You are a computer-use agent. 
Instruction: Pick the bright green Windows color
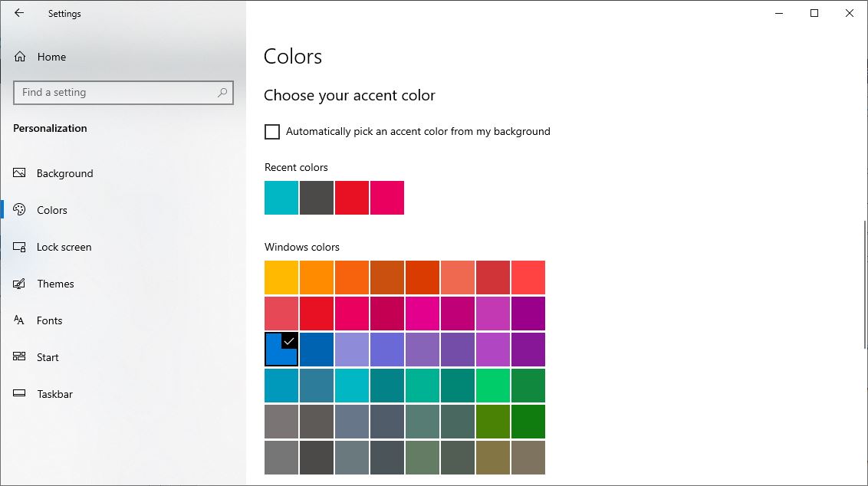coord(493,385)
